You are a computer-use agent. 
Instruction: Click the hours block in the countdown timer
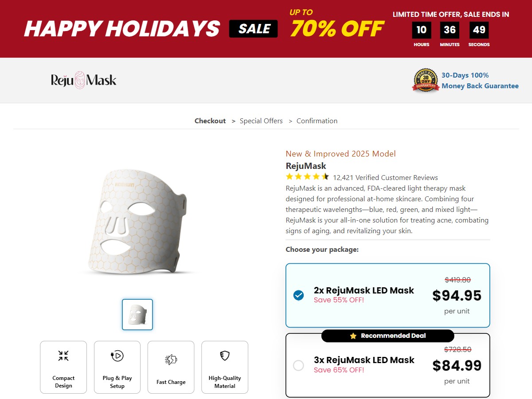click(x=421, y=30)
